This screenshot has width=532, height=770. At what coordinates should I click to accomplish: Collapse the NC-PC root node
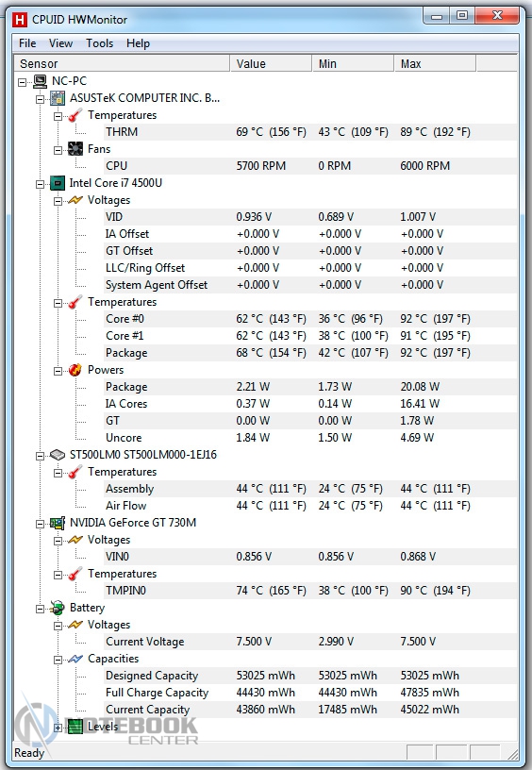coord(22,82)
